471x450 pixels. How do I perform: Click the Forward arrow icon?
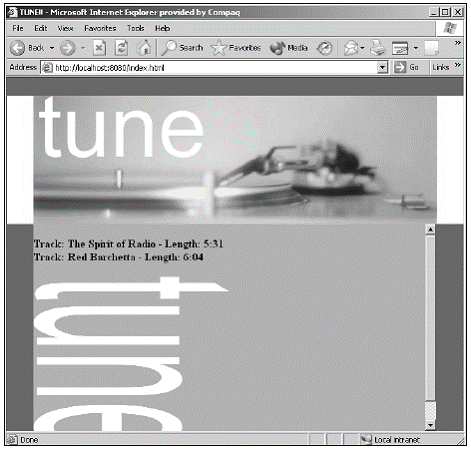pos(68,48)
